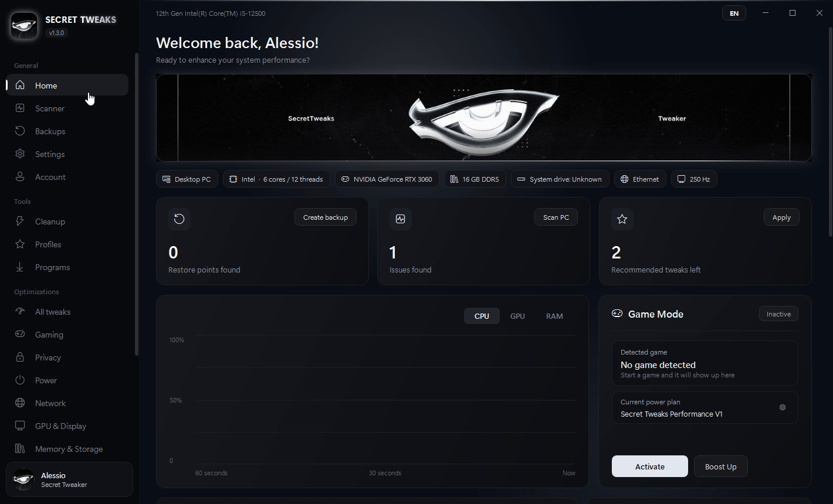Click the Cleanup lightning icon
The width and height of the screenshot is (833, 504).
tap(20, 222)
